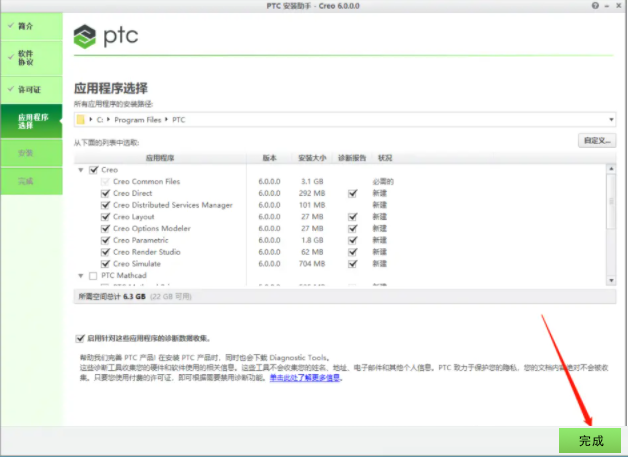Click the C: path segment
Viewport: 628px width, 459px height.
click(x=100, y=120)
